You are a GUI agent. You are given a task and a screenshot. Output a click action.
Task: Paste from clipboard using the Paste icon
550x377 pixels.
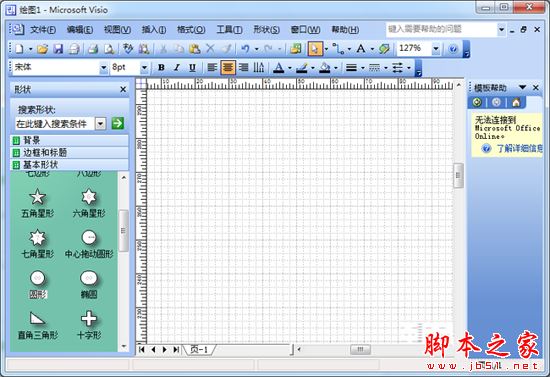tap(194, 49)
